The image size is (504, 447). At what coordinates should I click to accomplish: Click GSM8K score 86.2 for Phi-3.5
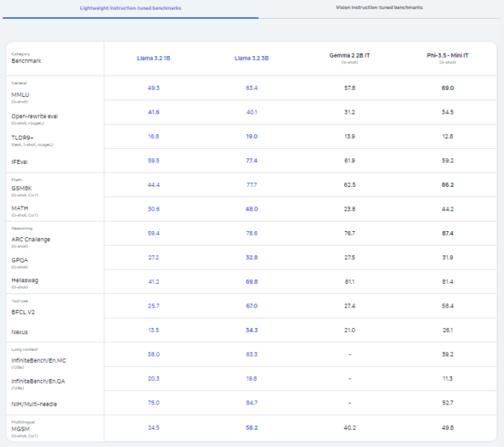(x=447, y=184)
